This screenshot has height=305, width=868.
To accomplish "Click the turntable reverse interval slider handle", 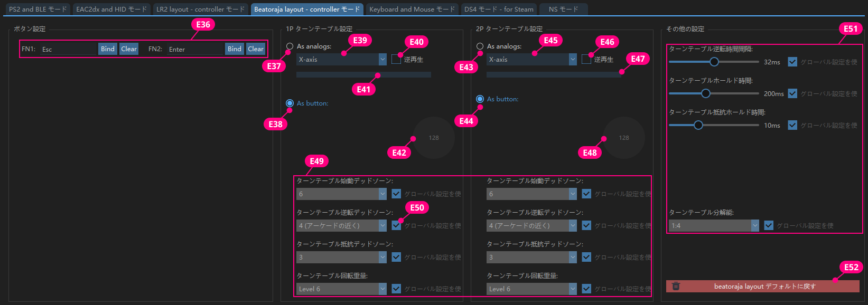I will click(x=714, y=62).
